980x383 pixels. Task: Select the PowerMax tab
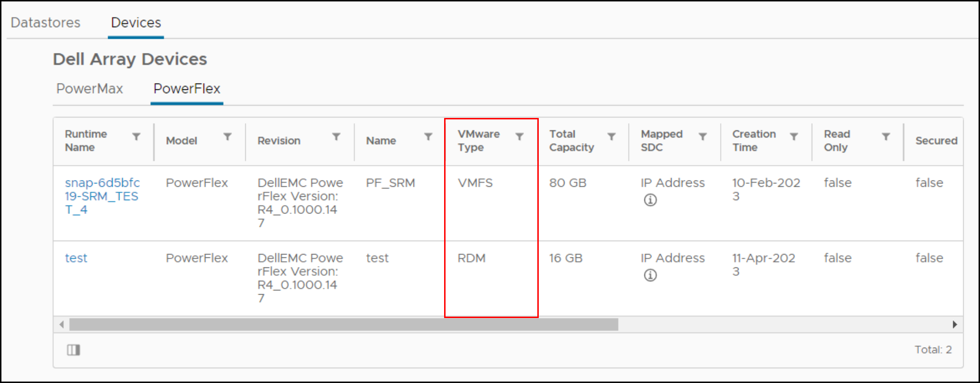(89, 89)
